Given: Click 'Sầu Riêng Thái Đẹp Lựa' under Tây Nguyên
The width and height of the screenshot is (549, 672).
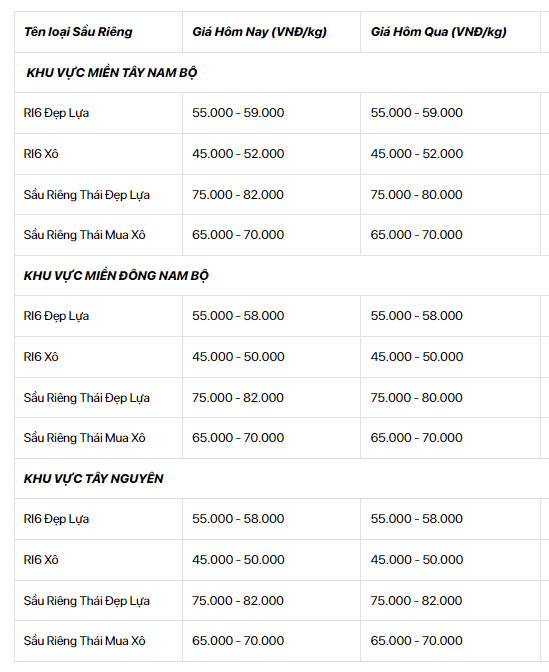Looking at the screenshot, I should (87, 601).
